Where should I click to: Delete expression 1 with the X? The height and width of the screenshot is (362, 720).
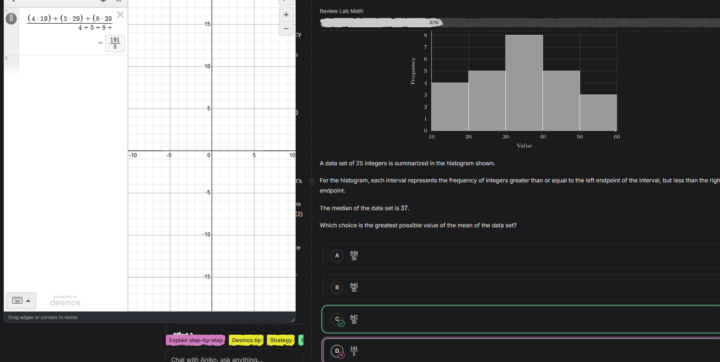[x=120, y=15]
